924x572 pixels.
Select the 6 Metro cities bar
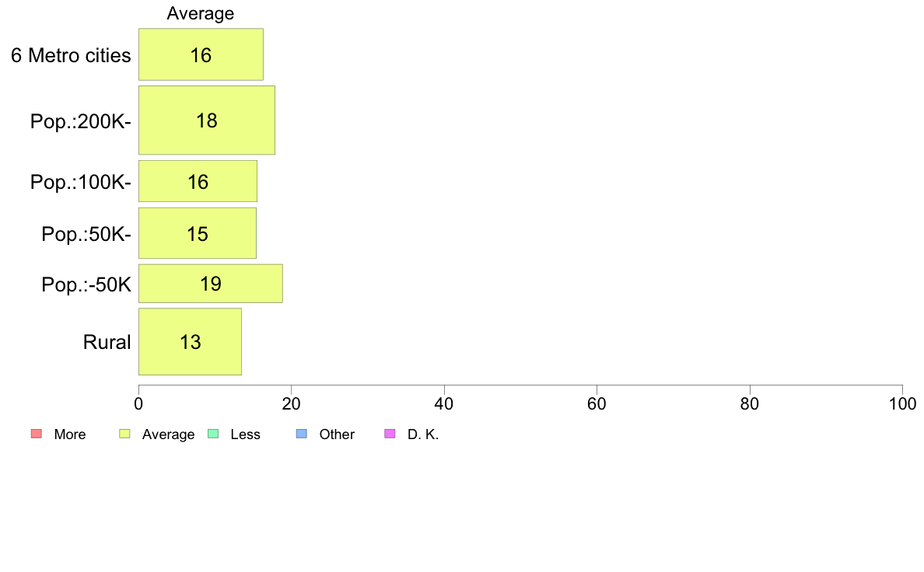coord(201,54)
